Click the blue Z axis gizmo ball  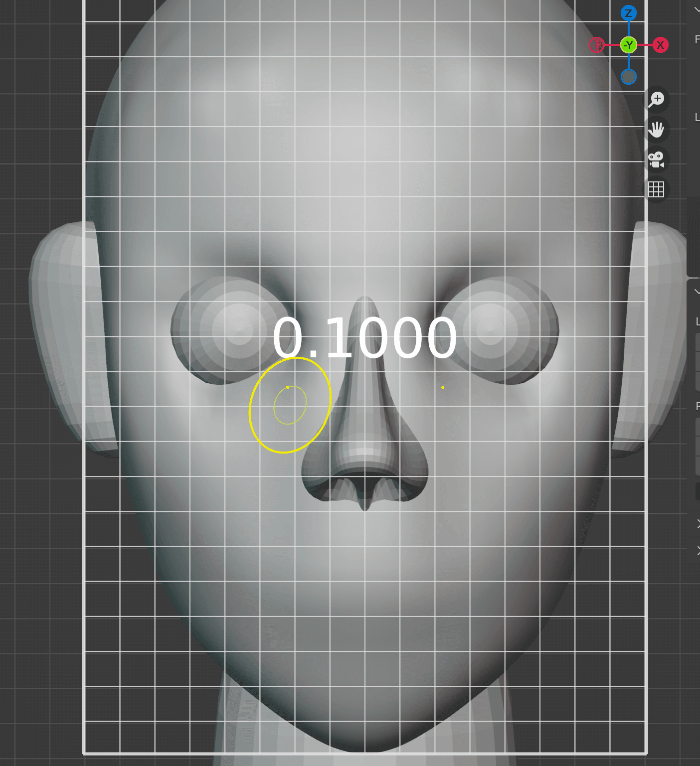click(628, 13)
